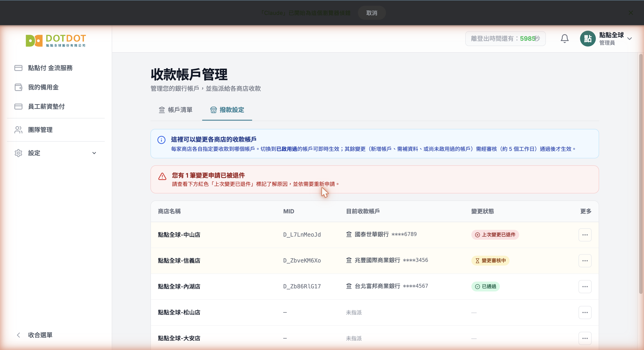This screenshot has height=350, width=644.
Task: Click the 點點付 金流服務 card icon
Action: tap(18, 68)
